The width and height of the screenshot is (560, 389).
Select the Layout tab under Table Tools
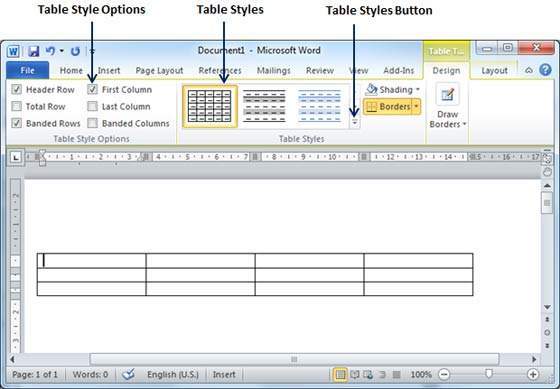[x=494, y=70]
